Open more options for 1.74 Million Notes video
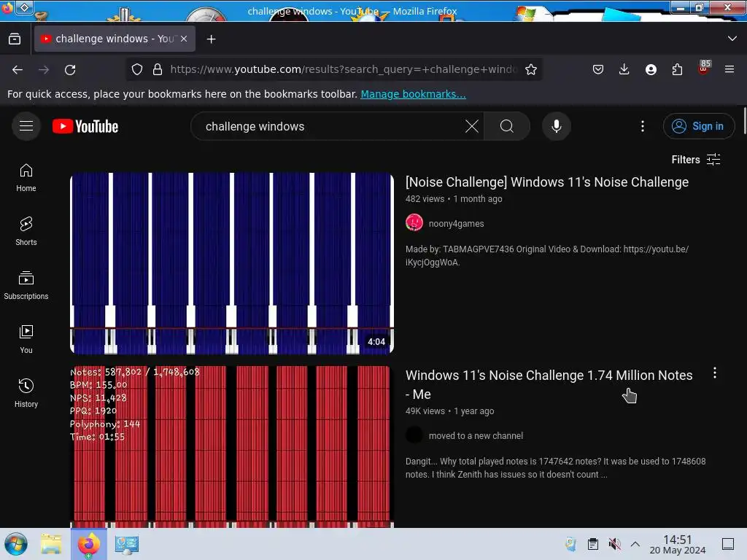 point(715,373)
